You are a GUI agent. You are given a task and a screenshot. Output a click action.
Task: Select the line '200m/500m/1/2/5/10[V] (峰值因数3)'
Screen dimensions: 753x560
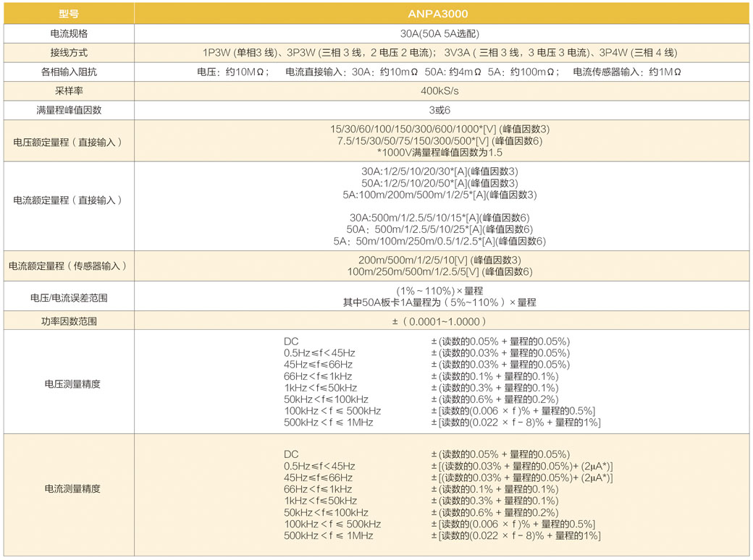point(439,260)
